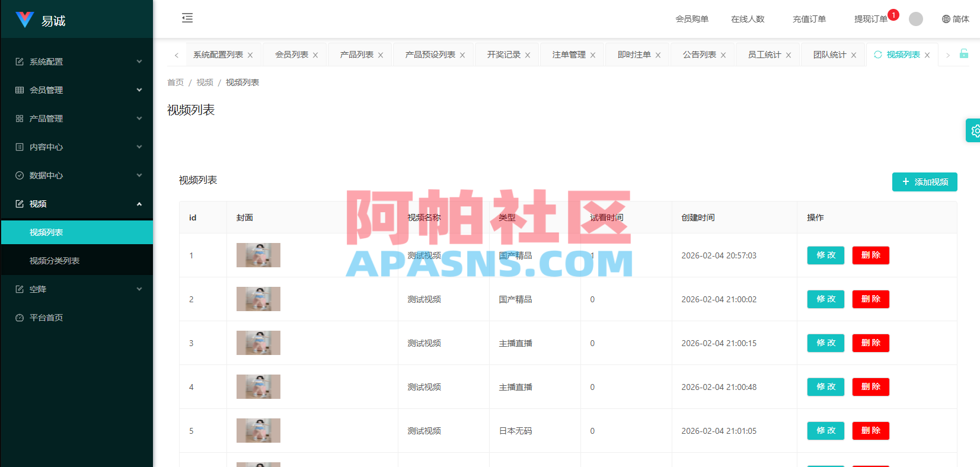
Task: Expand the 产品管理 sidebar menu
Action: click(77, 119)
